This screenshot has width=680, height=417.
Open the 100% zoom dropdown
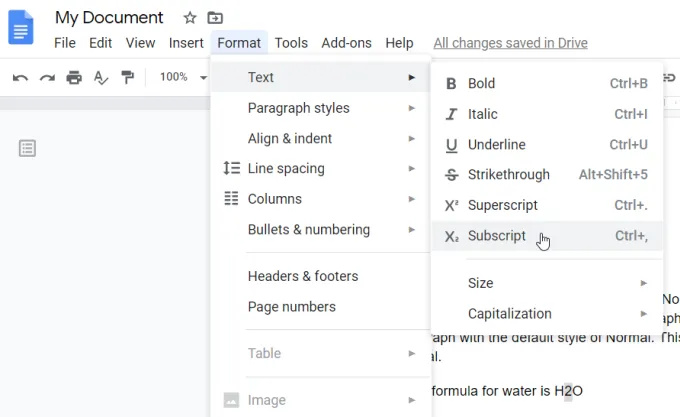tap(180, 77)
